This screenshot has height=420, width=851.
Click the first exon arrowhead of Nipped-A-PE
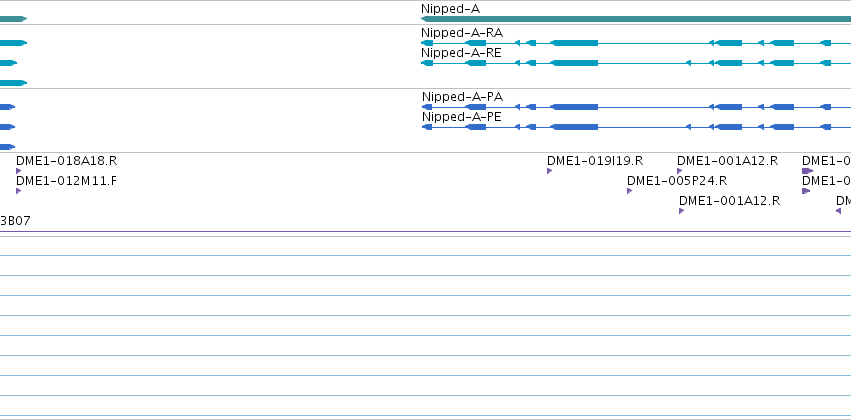tap(427, 127)
